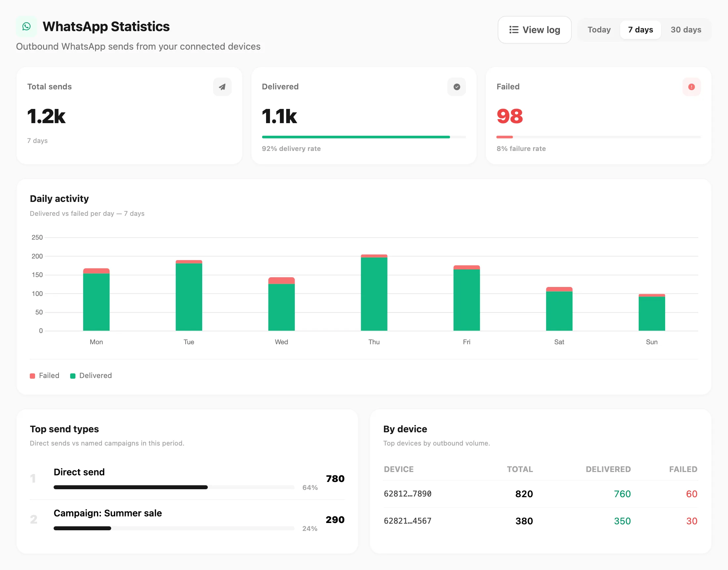Click the "780" direct send count
The height and width of the screenshot is (570, 728).
click(x=335, y=479)
